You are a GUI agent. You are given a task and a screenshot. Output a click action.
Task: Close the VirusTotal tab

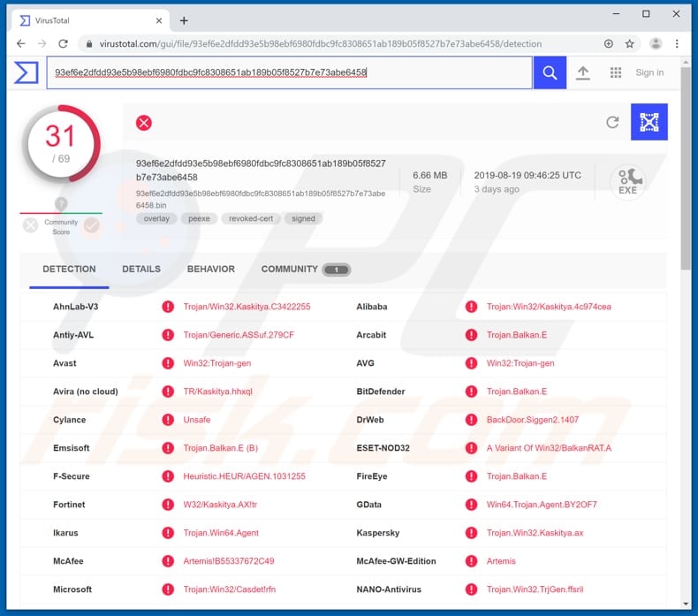click(x=159, y=20)
